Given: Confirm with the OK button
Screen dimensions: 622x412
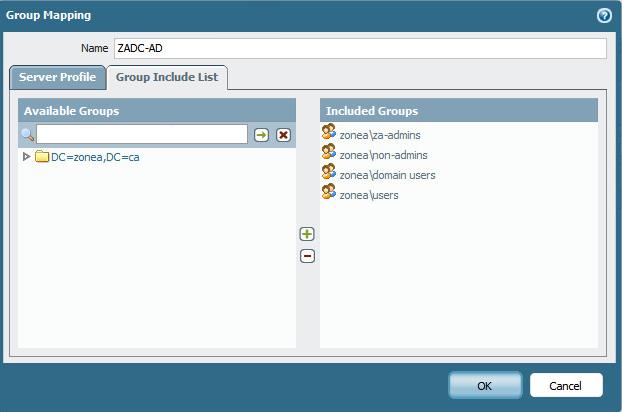Looking at the screenshot, I should pos(485,385).
